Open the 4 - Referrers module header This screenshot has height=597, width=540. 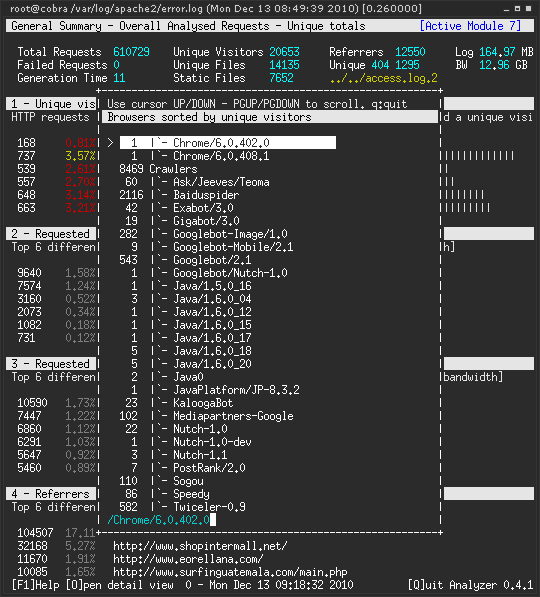[x=51, y=493]
